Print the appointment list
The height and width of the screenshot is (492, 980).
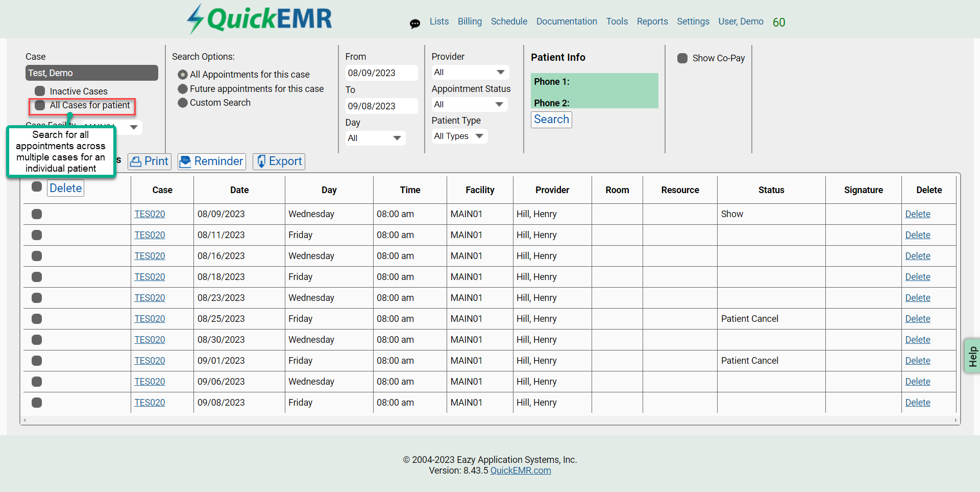pyautogui.click(x=150, y=161)
